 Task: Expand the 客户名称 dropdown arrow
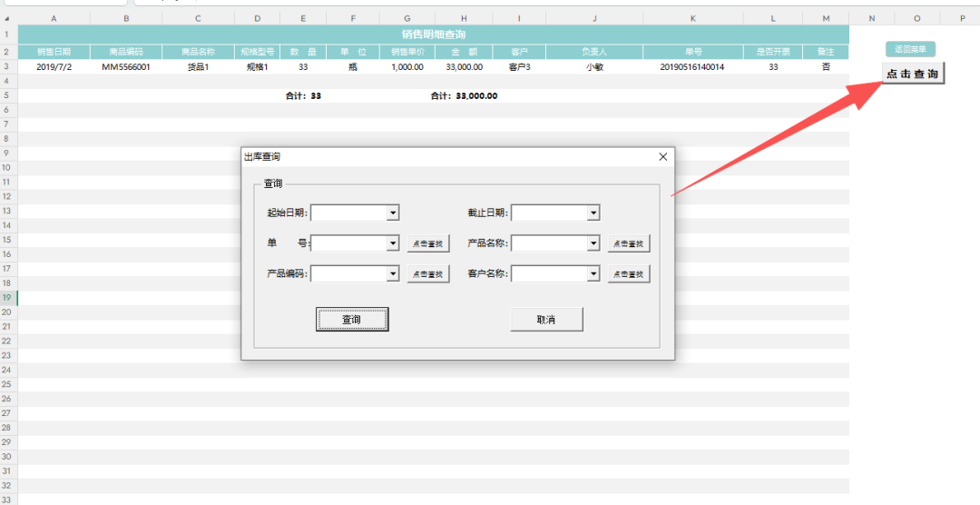click(593, 273)
